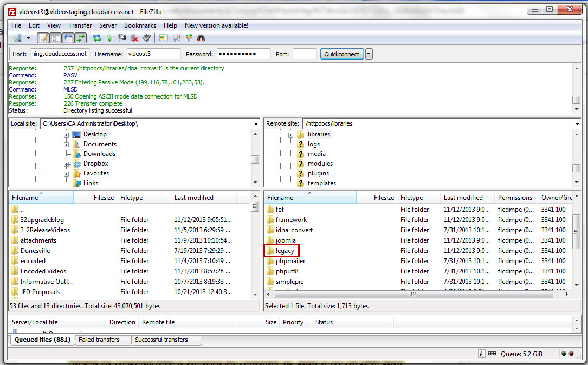Disconnect from the current server
Screen dimensions: 588x365
pos(134,38)
